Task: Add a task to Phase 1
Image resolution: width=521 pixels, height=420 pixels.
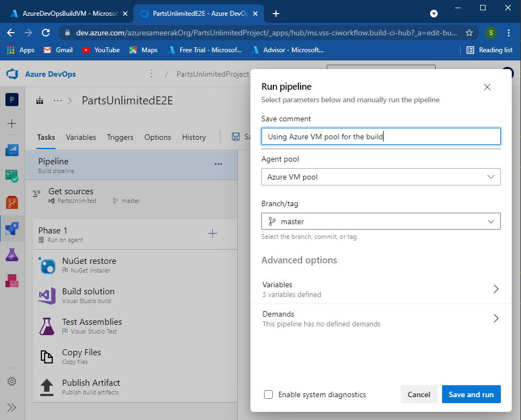Action: pos(213,233)
